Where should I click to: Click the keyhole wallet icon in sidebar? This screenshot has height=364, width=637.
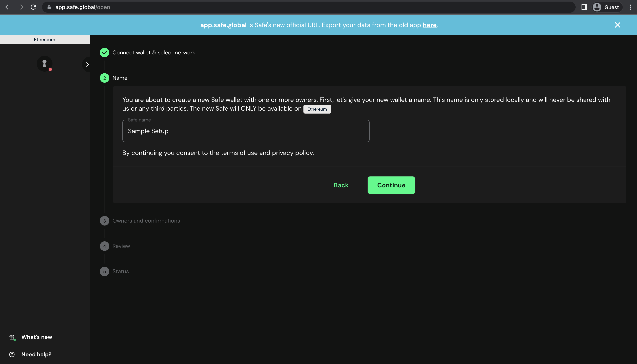[45, 64]
